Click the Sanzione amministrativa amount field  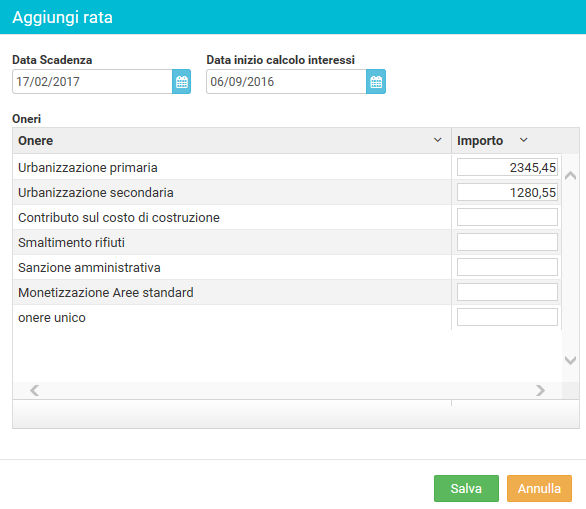tap(507, 267)
